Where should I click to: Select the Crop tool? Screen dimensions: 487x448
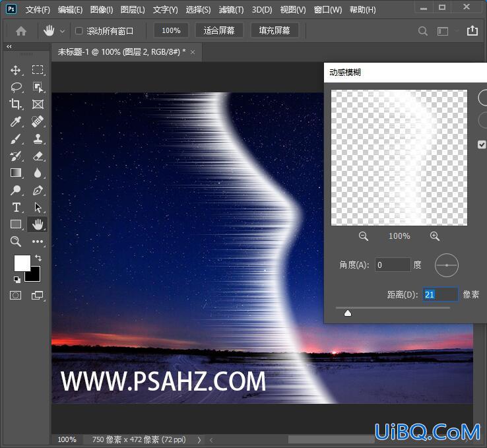(16, 104)
